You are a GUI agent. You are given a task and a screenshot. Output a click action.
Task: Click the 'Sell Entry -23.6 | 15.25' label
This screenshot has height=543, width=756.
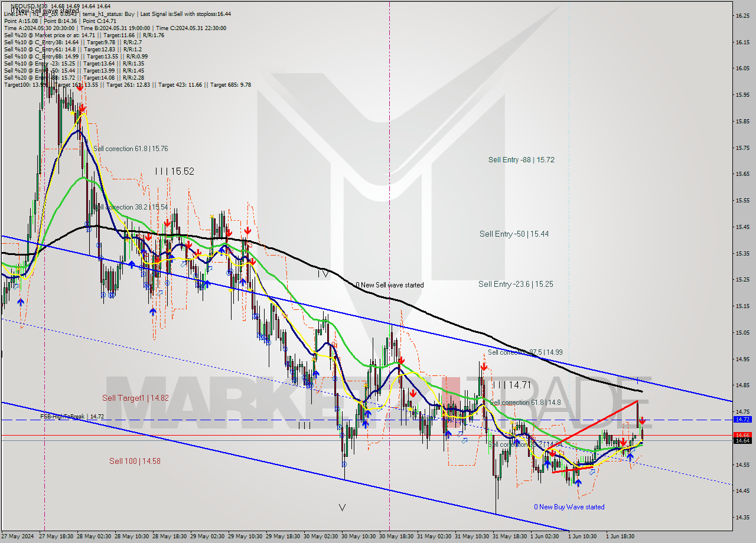tap(516, 284)
